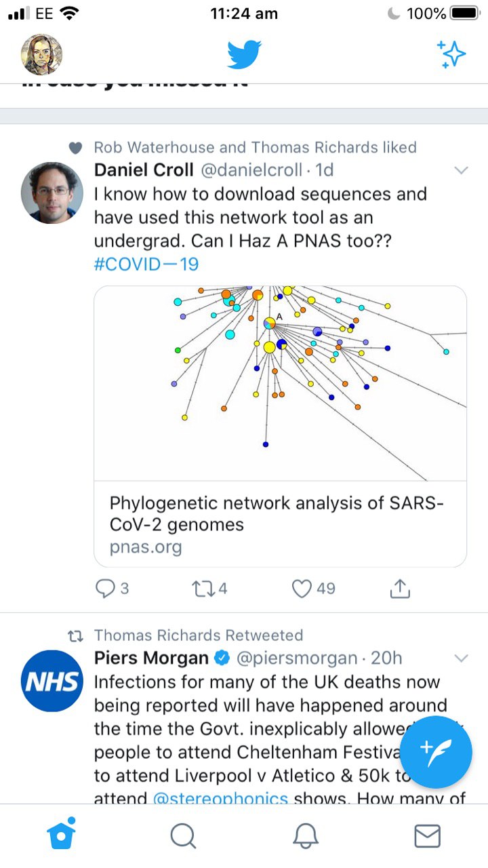488x868 pixels.
Task: Open the PNAS phylogenetic network article card
Action: (x=279, y=524)
